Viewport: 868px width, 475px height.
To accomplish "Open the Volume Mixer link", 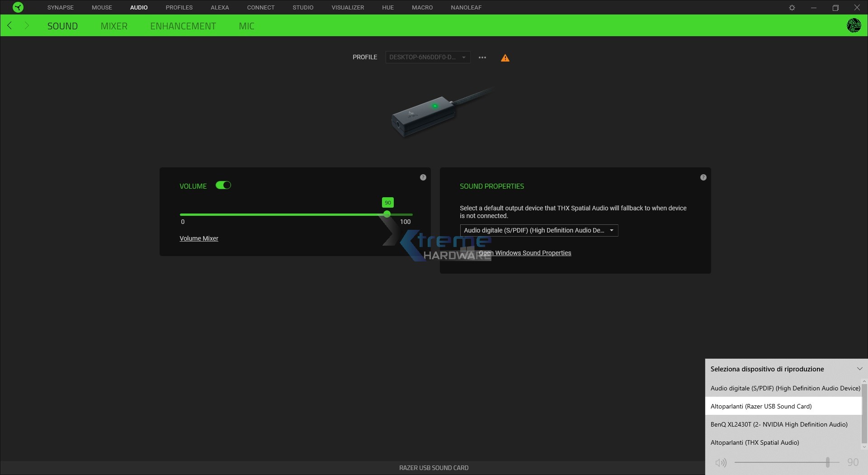I will point(199,238).
